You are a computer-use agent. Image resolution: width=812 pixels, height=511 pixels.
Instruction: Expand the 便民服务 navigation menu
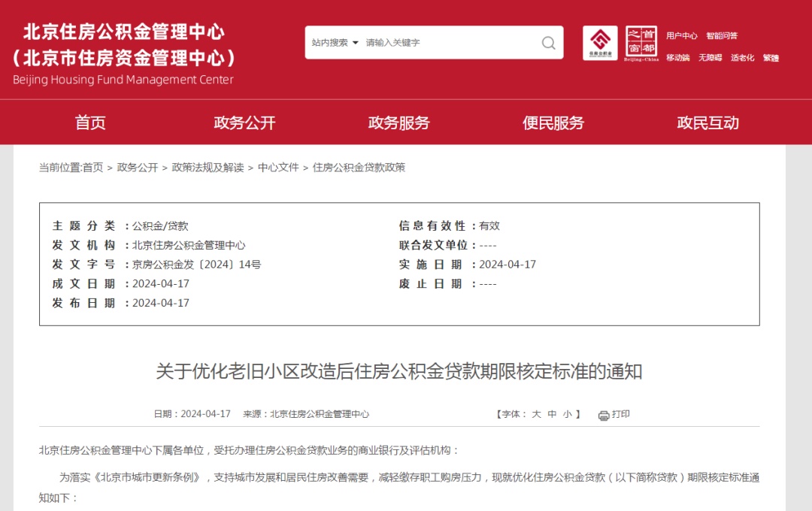tap(554, 122)
